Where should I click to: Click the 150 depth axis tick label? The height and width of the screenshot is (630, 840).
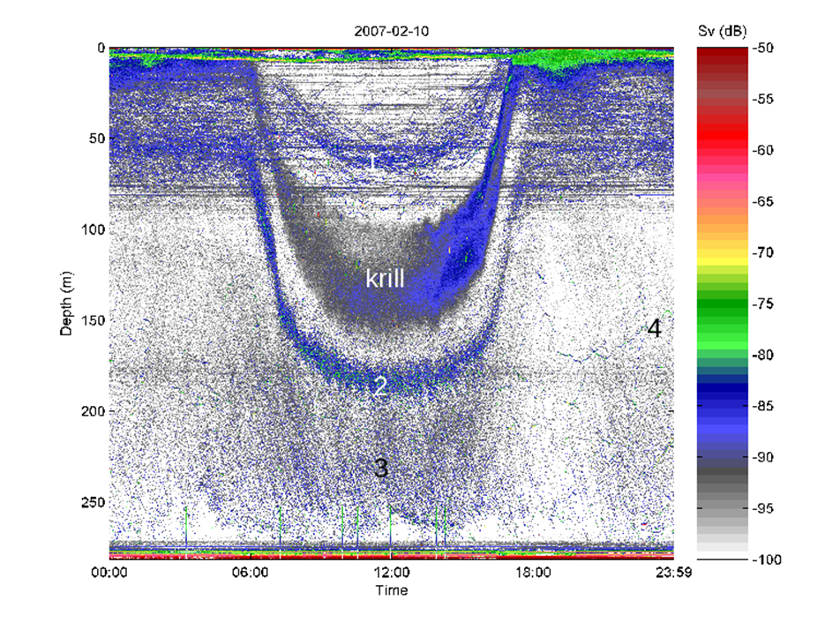[92, 321]
